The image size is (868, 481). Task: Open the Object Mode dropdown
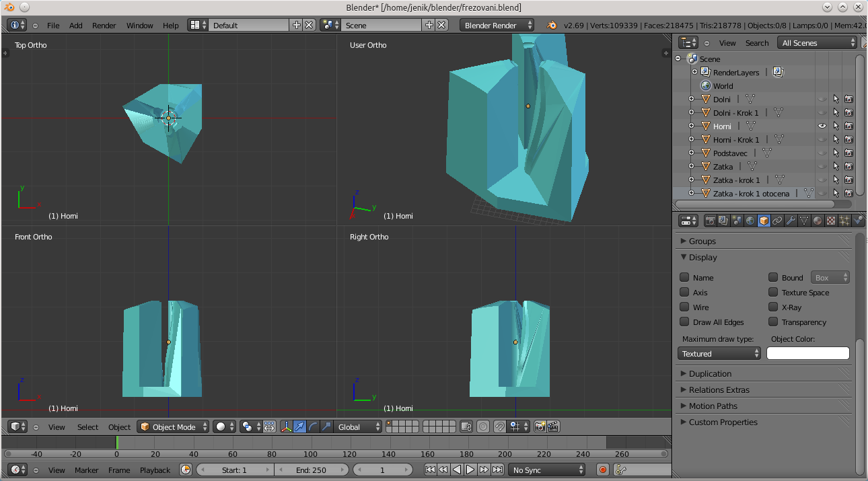click(174, 427)
